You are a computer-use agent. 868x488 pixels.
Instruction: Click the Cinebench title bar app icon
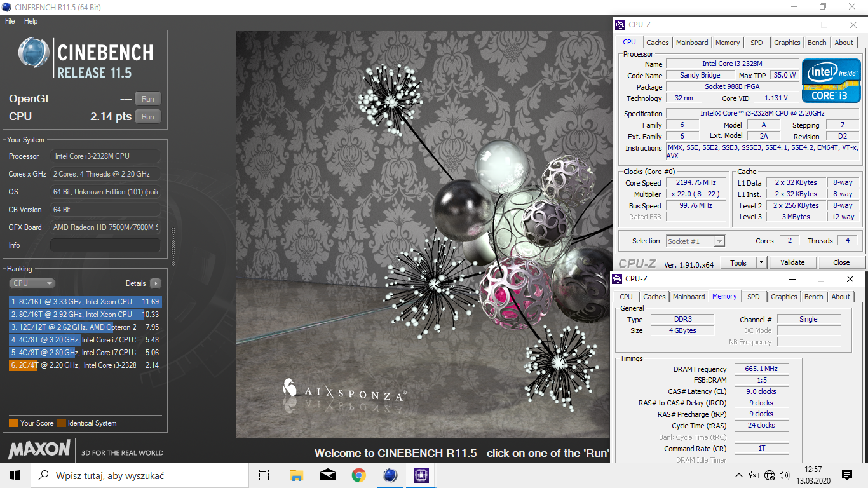pos(7,7)
